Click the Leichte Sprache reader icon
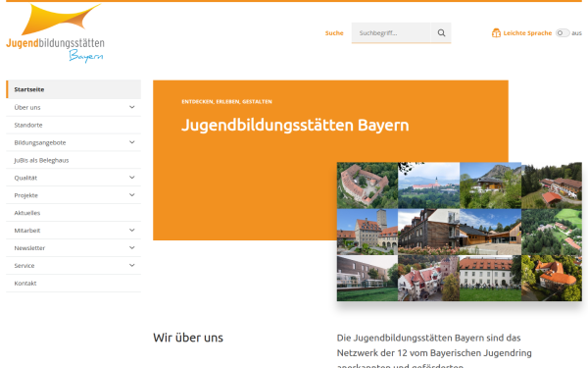The height and width of the screenshot is (368, 588). click(496, 33)
